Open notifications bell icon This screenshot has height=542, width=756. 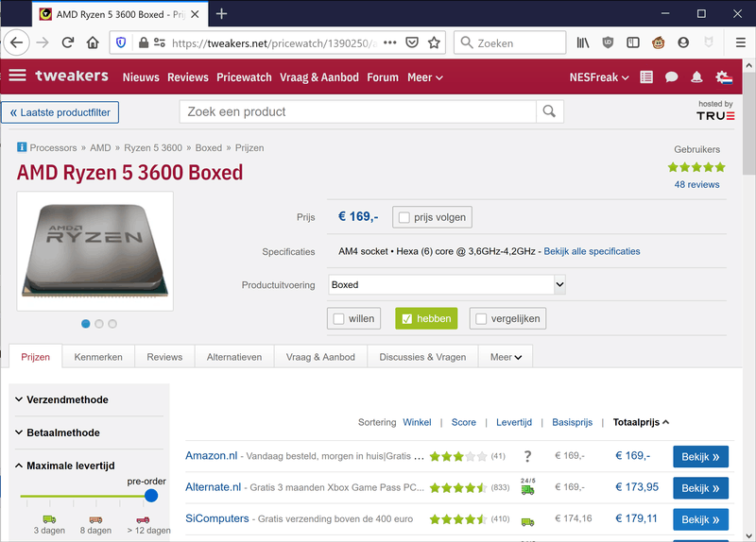coord(696,77)
